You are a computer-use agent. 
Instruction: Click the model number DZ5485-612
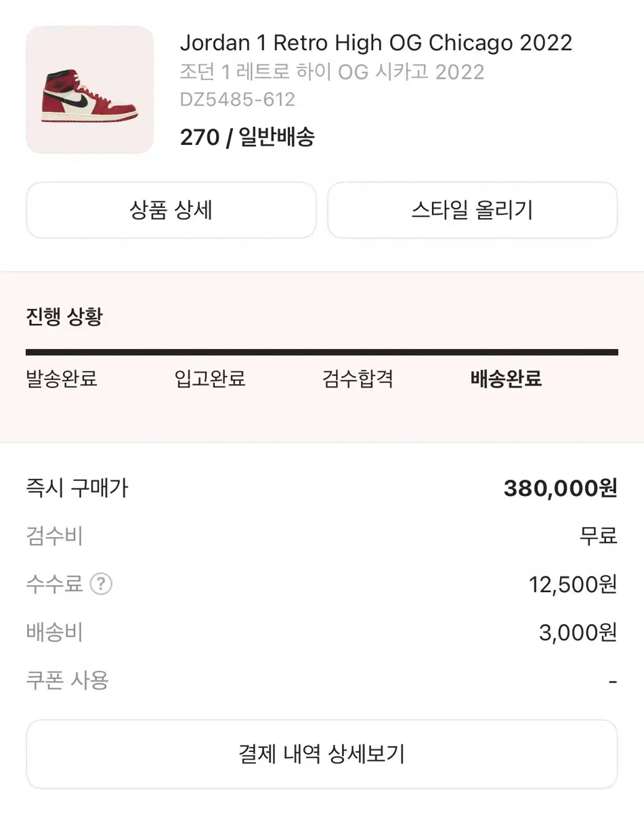click(x=237, y=100)
